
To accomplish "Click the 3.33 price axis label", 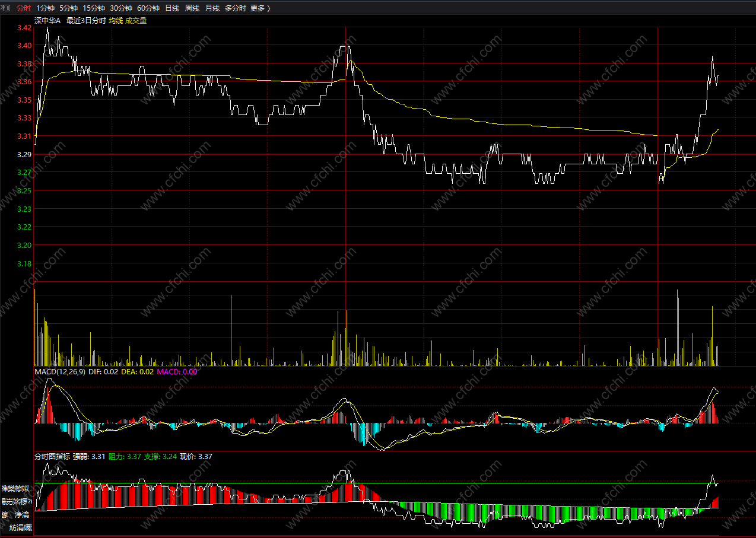I will (24, 118).
